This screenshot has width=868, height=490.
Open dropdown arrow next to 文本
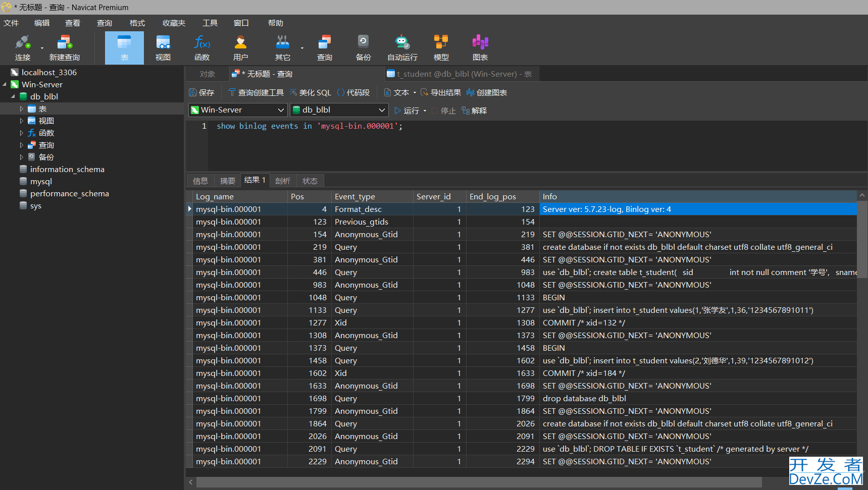[415, 92]
